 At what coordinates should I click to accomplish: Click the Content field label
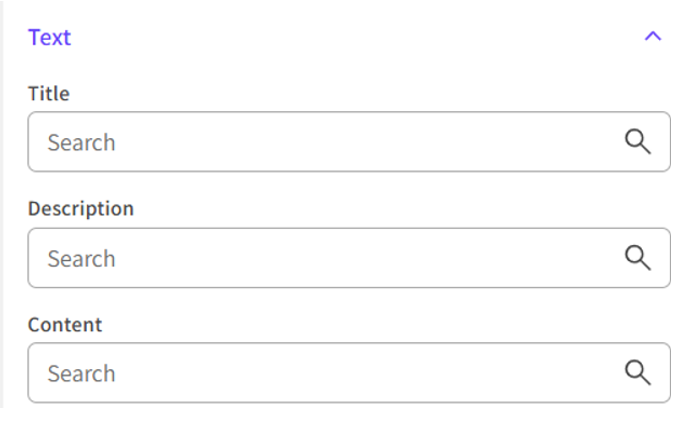coord(65,325)
